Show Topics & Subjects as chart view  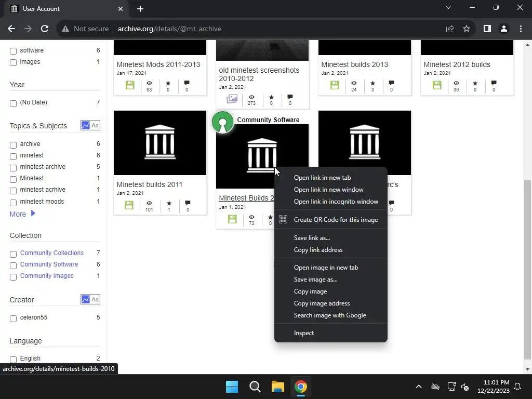point(86,125)
